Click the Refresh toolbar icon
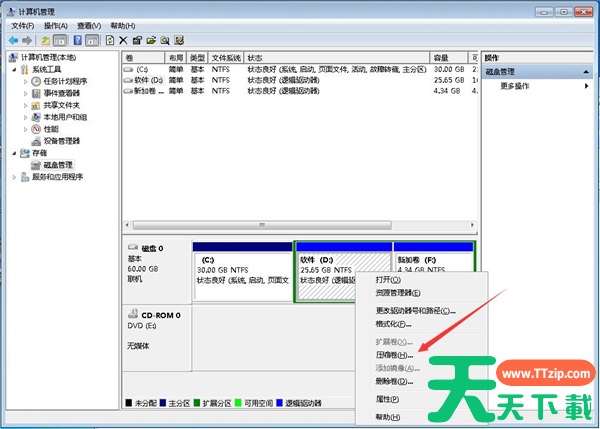Viewport: 600px width, 429px height. coord(108,40)
